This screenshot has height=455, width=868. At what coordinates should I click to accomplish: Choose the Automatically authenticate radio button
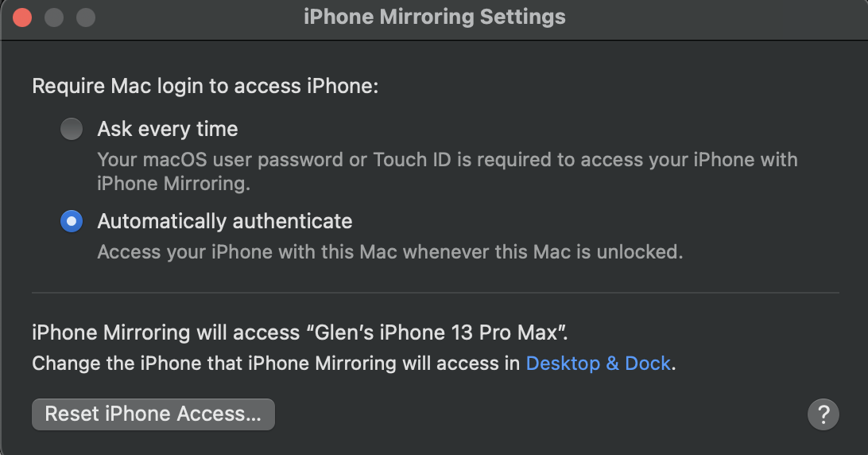72,221
